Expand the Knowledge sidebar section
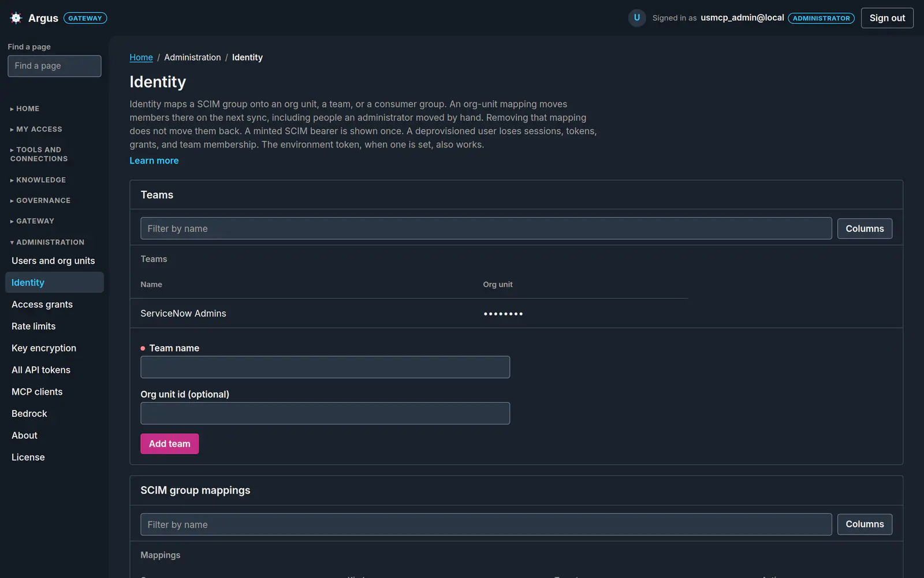 point(38,180)
